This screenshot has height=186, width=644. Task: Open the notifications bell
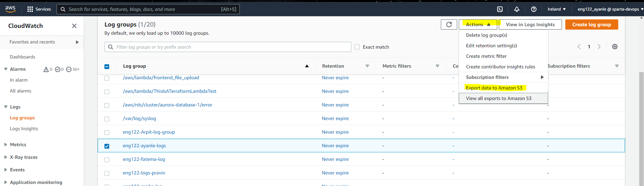click(x=517, y=9)
